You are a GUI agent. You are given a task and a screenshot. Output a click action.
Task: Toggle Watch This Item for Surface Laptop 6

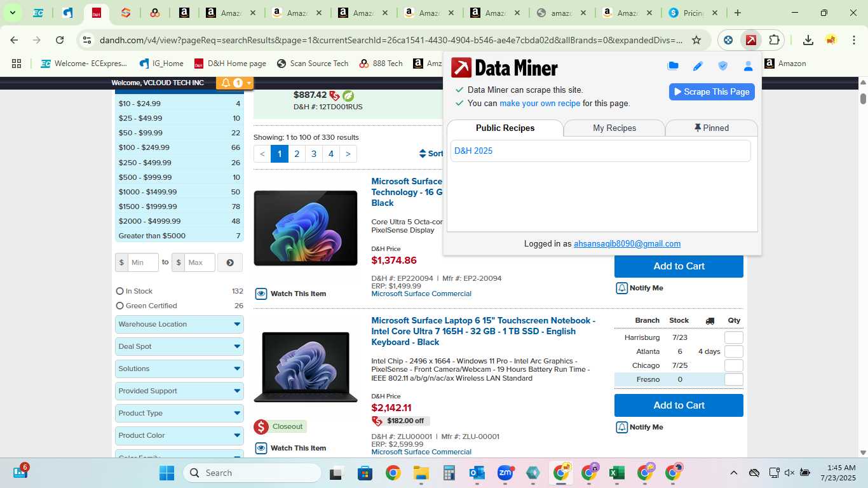click(x=290, y=448)
